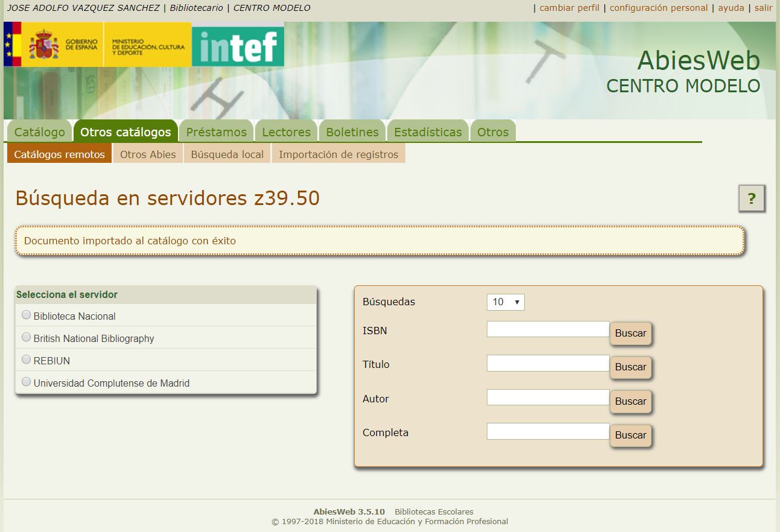The height and width of the screenshot is (532, 780).
Task: View the Estadísticas tab
Action: (428, 132)
